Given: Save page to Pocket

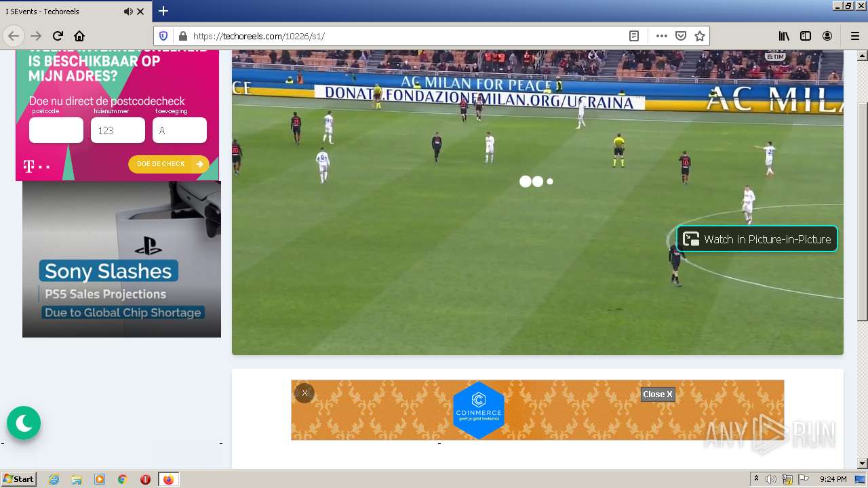Looking at the screenshot, I should [681, 36].
